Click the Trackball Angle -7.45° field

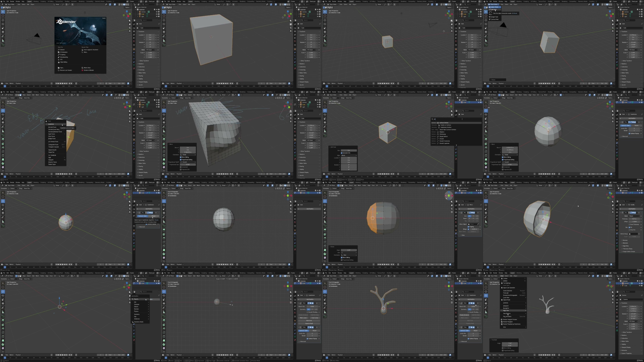click(510, 343)
